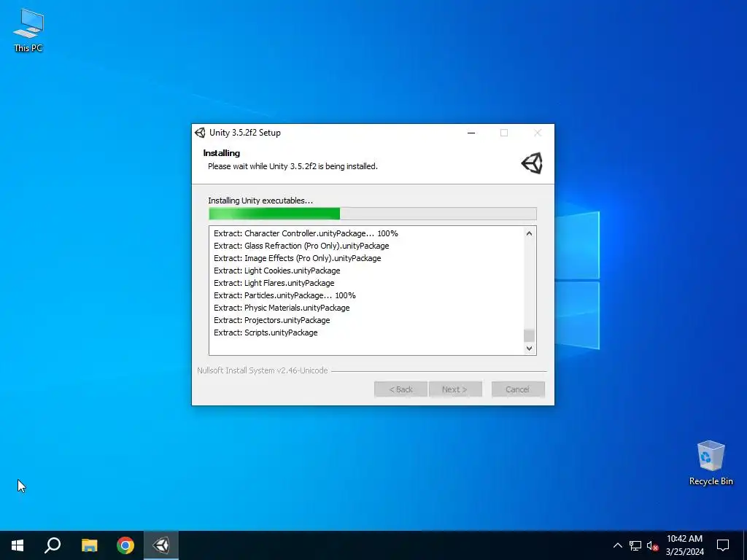Image resolution: width=747 pixels, height=560 pixels.
Task: Click Installing Unity executables status text
Action: (x=260, y=201)
